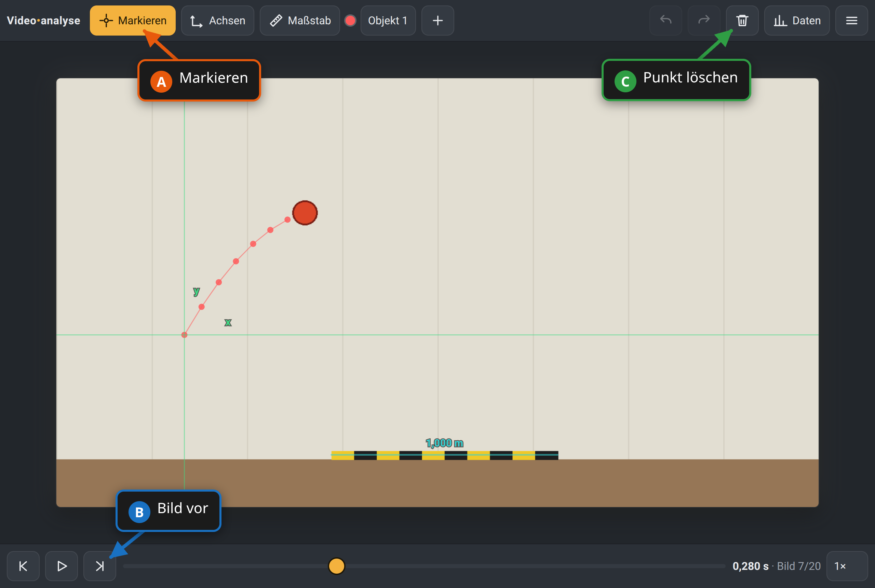875x588 pixels.
Task: Click the Bild 7/20 frame counter
Action: tap(798, 566)
